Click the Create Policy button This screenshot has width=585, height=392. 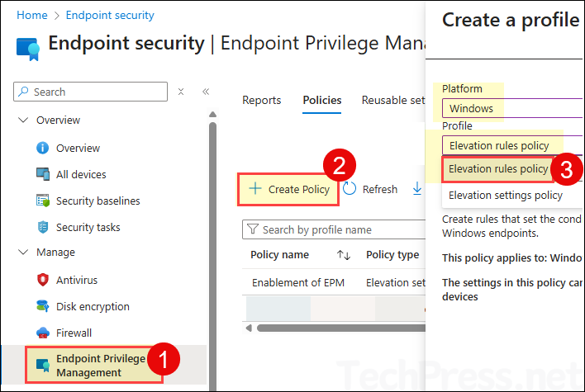(288, 189)
